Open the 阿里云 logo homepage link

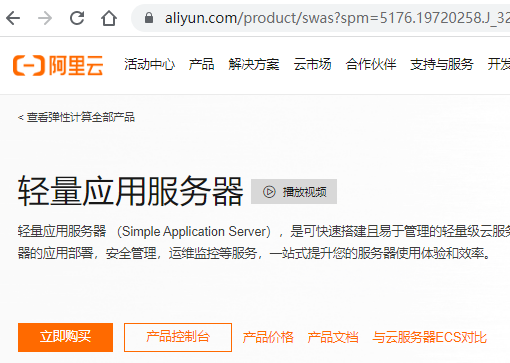[58, 65]
